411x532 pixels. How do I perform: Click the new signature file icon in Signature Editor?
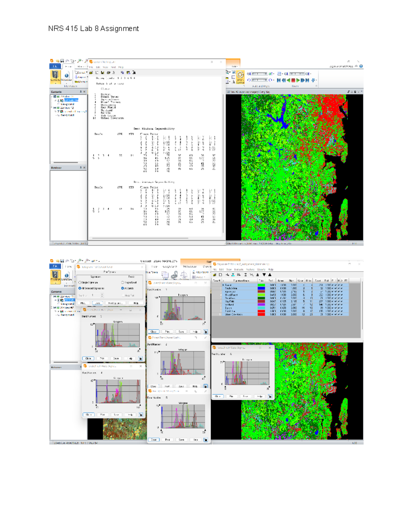coord(220,275)
